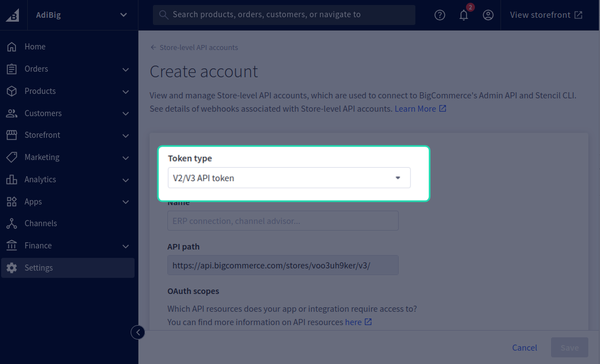Expand the Products menu chevron
This screenshot has height=364, width=600.
pyautogui.click(x=126, y=91)
